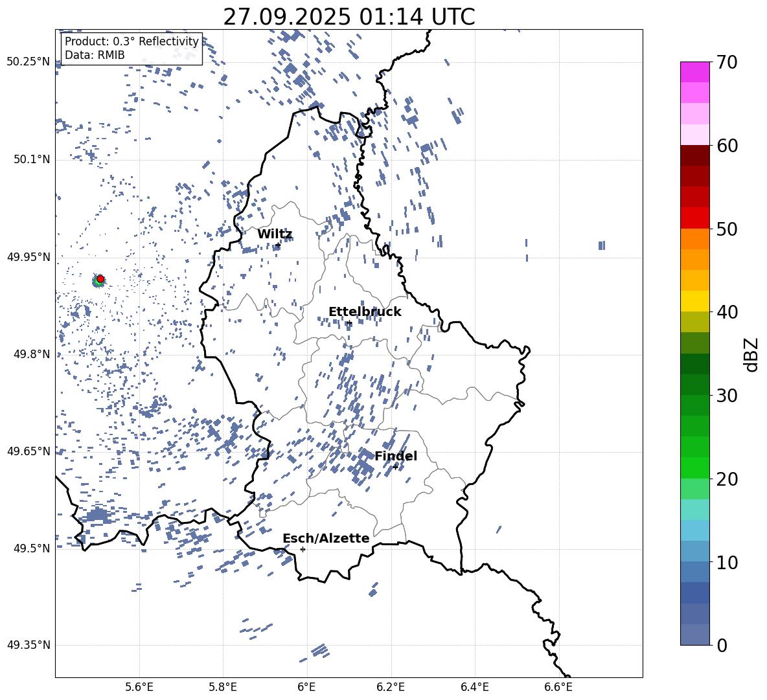Click the 49.8°N latitude label
The height and width of the screenshot is (700, 767).
32,354
